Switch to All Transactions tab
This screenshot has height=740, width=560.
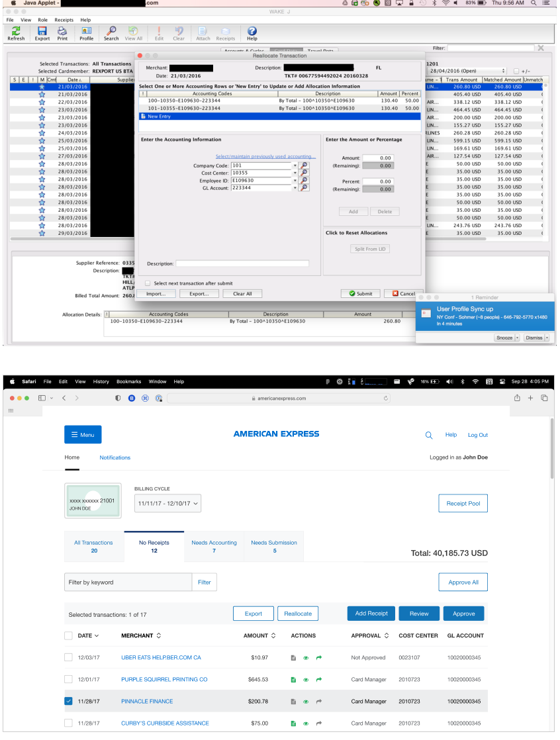(94, 547)
